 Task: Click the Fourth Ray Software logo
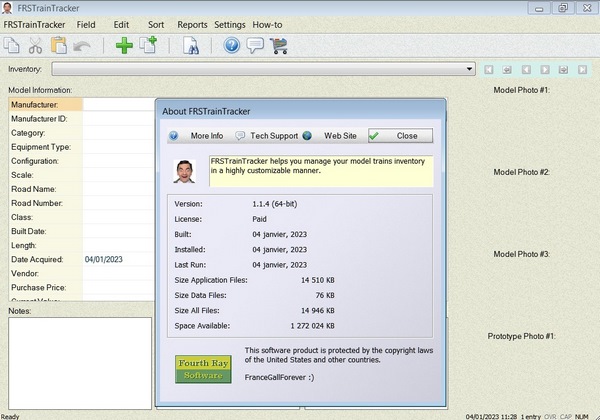[x=203, y=369]
